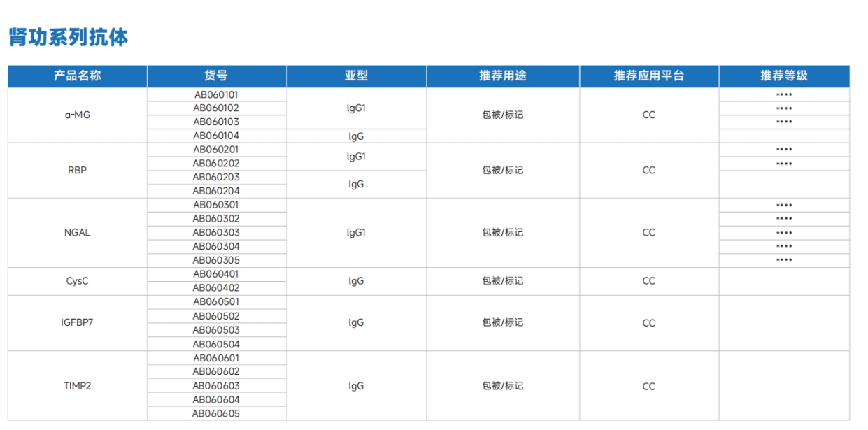Click the star rating for AB060305
The image size is (868, 430).
coord(784,260)
